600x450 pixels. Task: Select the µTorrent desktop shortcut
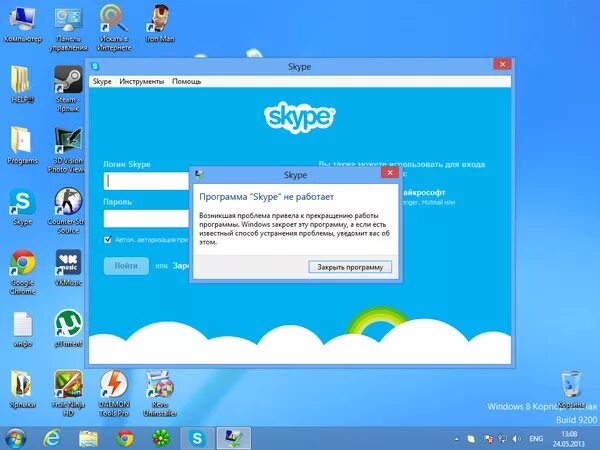pos(68,328)
